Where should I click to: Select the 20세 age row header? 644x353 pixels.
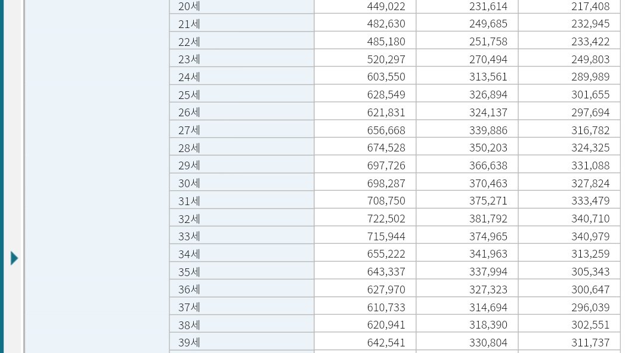click(x=241, y=6)
